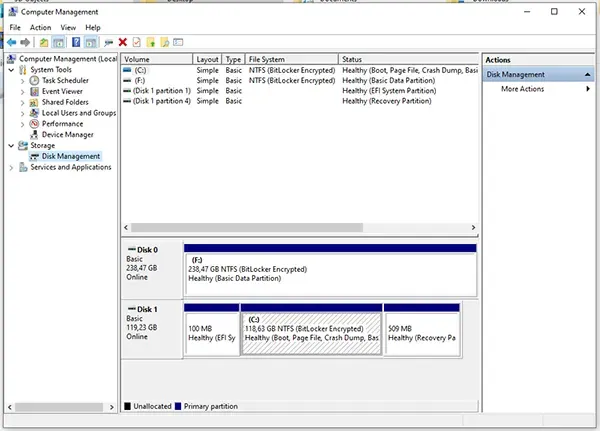Collapse the System Tools tree node
Viewport: 600px width, 431px height.
click(x=11, y=69)
